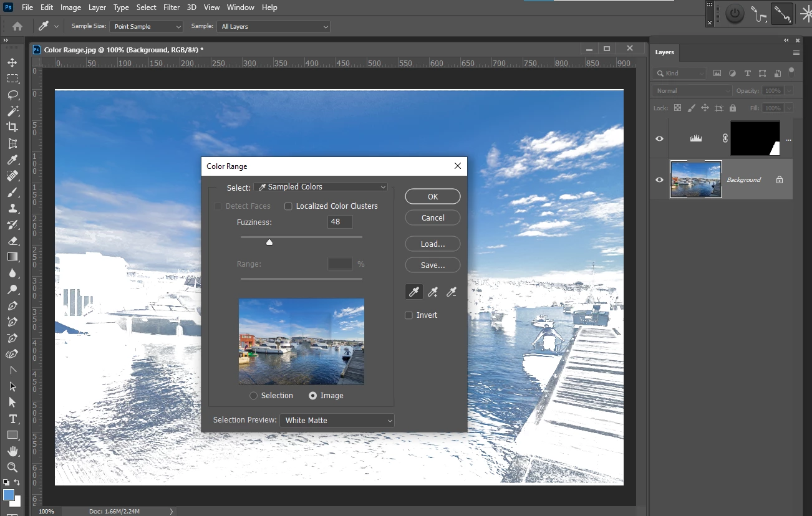Open the Window menu

coord(240,7)
